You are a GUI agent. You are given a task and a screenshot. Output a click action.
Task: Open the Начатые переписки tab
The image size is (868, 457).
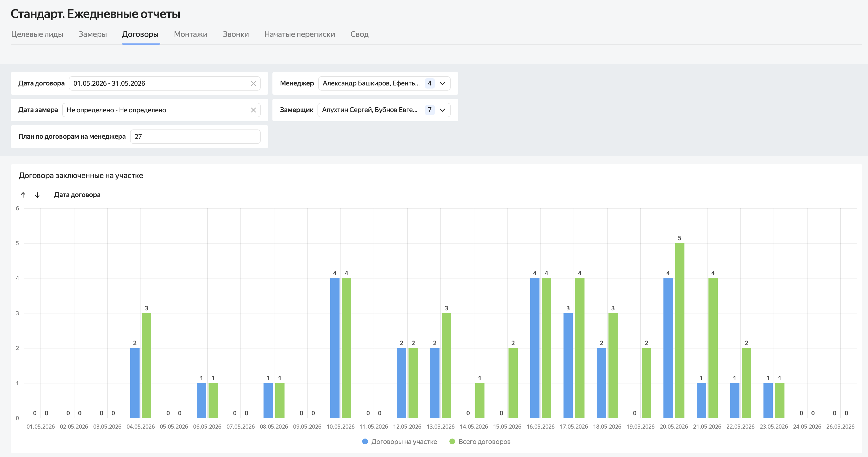pos(300,34)
